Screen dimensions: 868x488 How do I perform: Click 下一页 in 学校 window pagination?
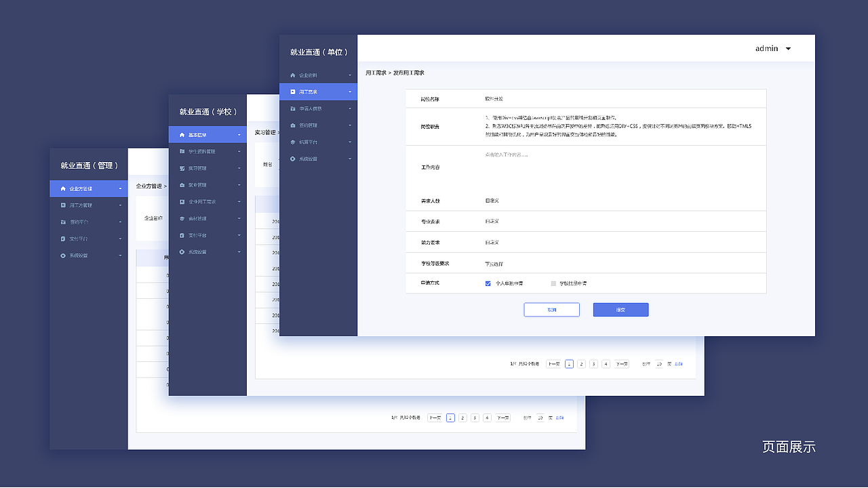[622, 364]
